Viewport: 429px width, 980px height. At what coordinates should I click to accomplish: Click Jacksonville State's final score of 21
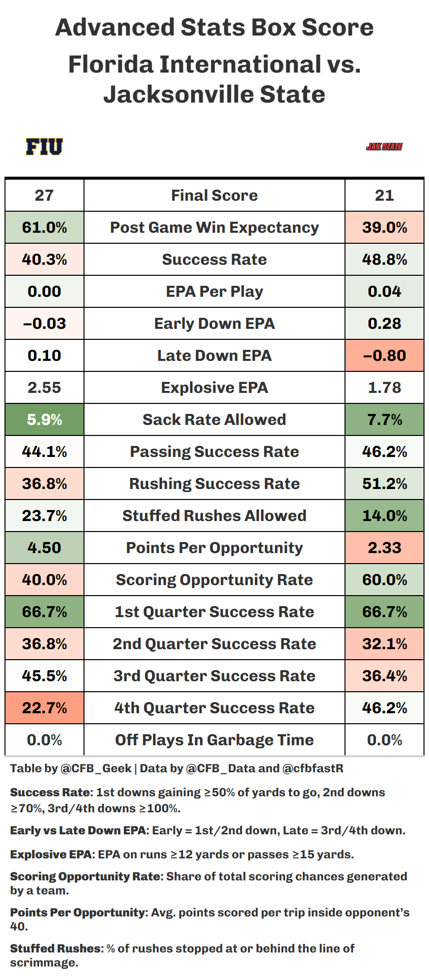pos(384,195)
